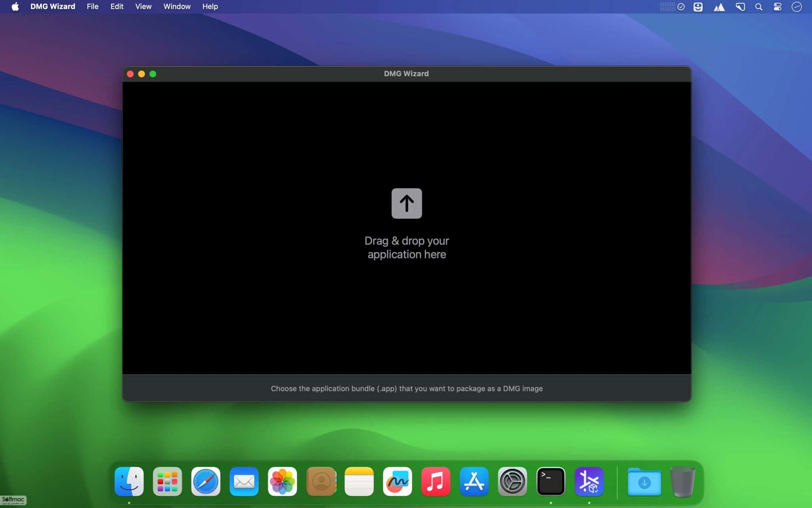Open the DMG Wizard app menu

coord(53,6)
